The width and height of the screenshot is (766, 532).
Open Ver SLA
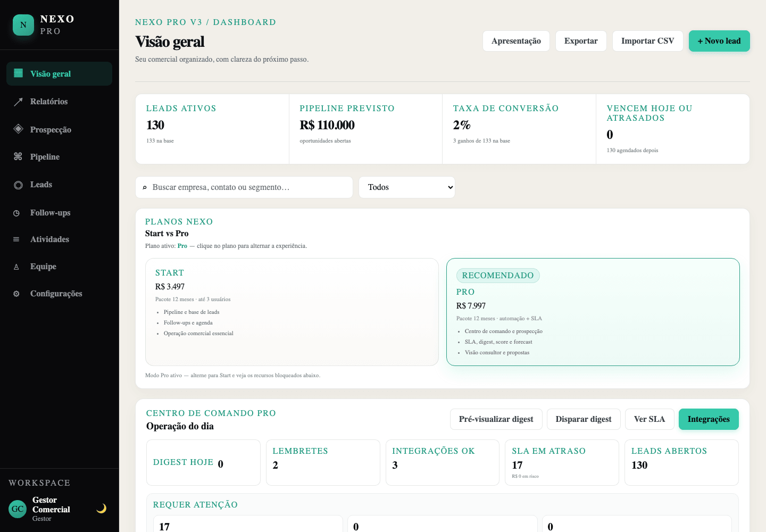pos(650,419)
